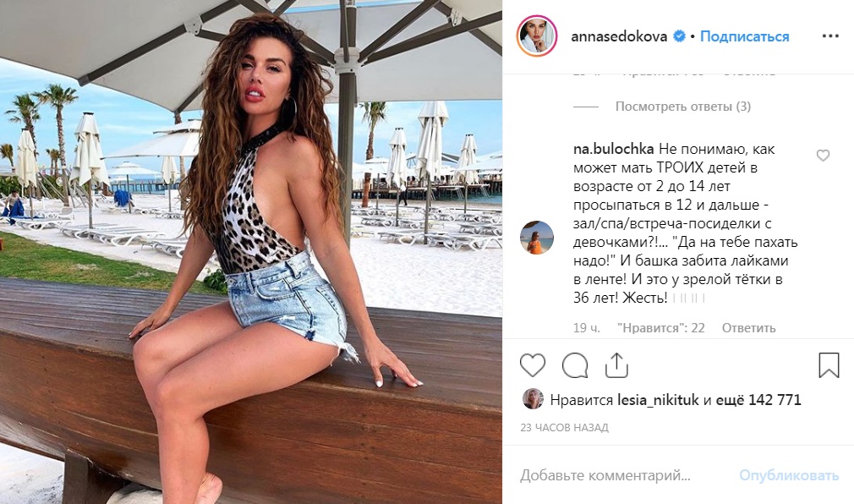The height and width of the screenshot is (504, 854).
Task: Click the small liker avatar near lesia_nikituk
Action: coord(533,399)
